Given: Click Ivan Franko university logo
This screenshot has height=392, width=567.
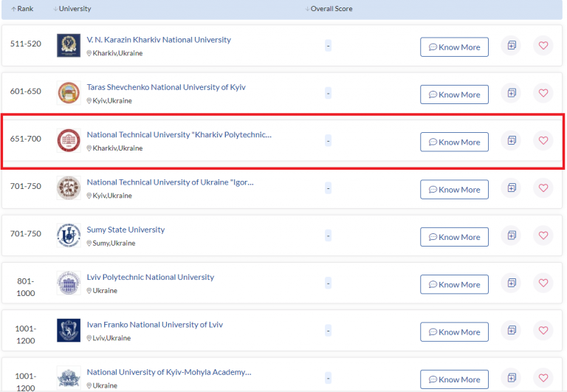Looking at the screenshot, I should [x=69, y=331].
